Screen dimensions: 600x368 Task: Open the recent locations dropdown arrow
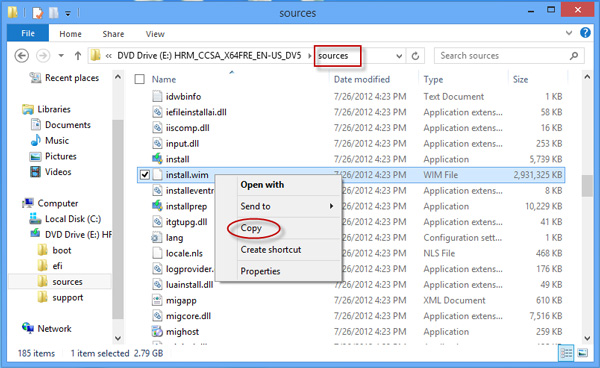point(61,56)
